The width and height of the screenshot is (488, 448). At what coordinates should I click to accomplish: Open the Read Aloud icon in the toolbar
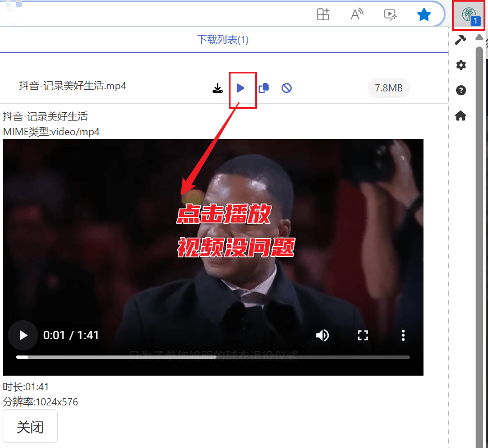coord(357,15)
